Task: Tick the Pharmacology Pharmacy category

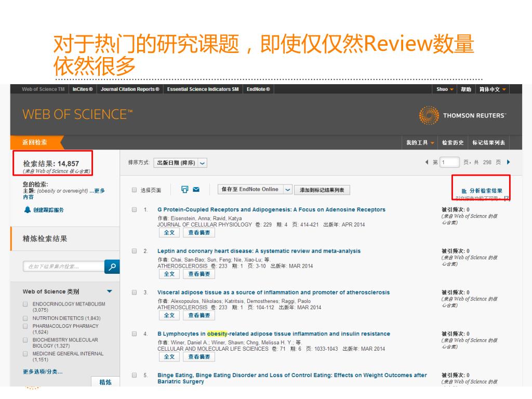Action: [25, 326]
